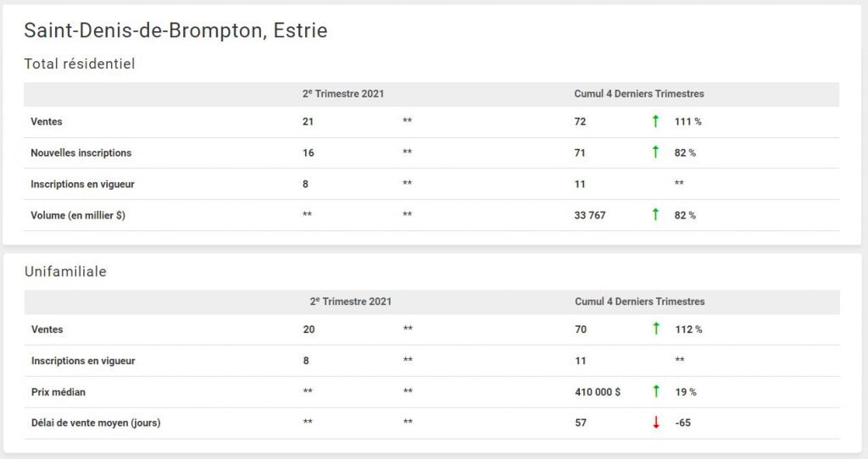This screenshot has height=459, width=868.
Task: Click green arrow in Volume (en millier $) row
Action: tap(655, 215)
